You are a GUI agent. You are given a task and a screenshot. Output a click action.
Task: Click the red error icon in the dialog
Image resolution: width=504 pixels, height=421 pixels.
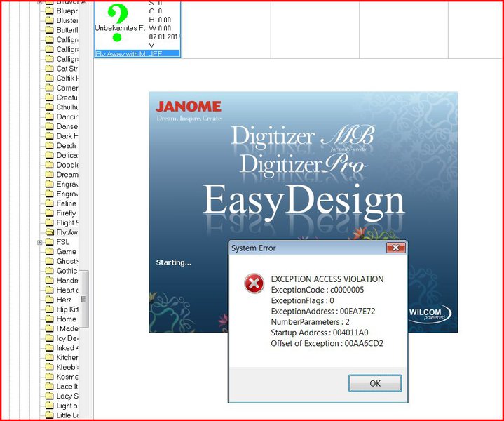[254, 283]
